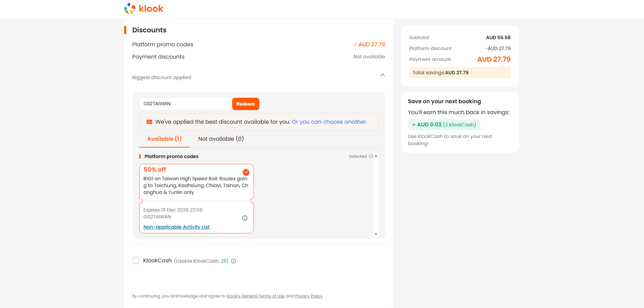
Task: Click the AUD 0.02 KlookCash earnings badge
Action: tap(444, 125)
